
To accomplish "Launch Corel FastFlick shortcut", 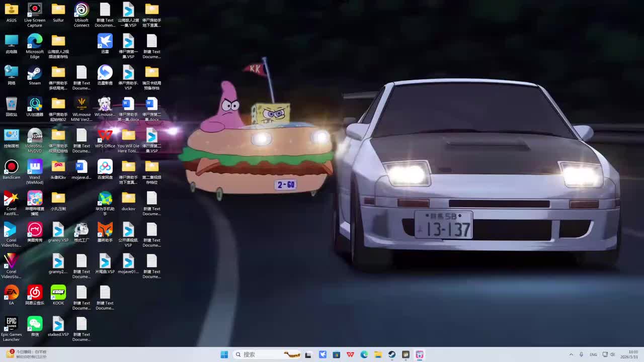I will point(12,204).
